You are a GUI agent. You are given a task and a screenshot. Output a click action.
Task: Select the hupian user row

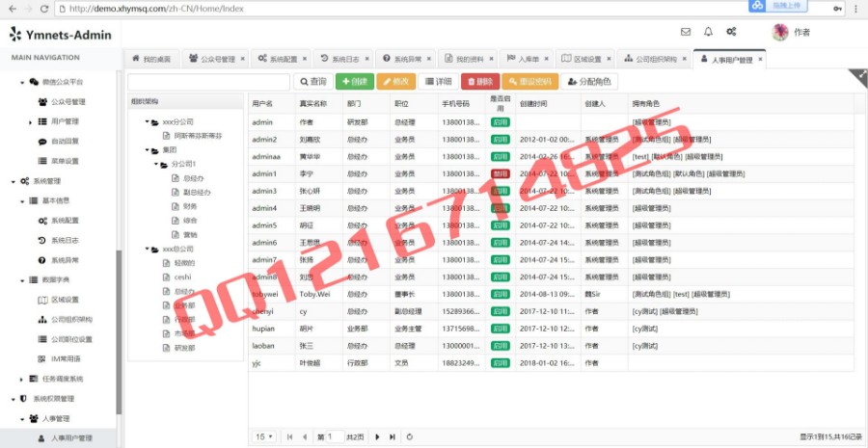(552, 329)
